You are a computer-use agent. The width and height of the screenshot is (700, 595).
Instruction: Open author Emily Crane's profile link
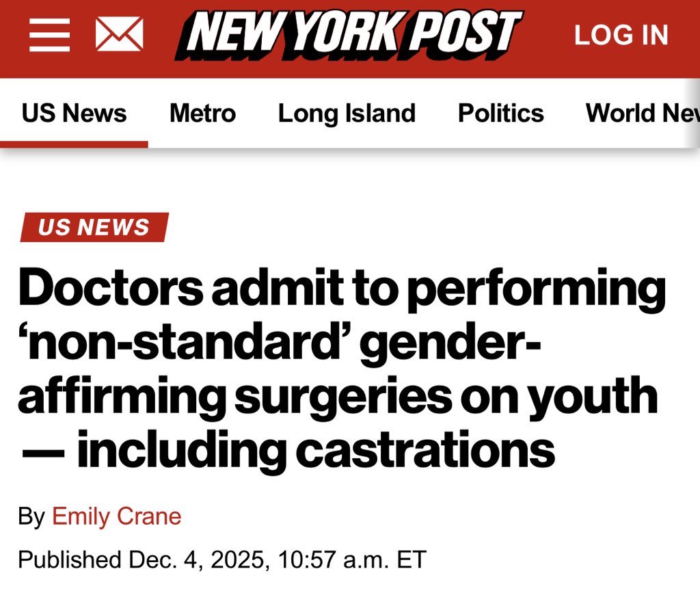click(x=117, y=516)
